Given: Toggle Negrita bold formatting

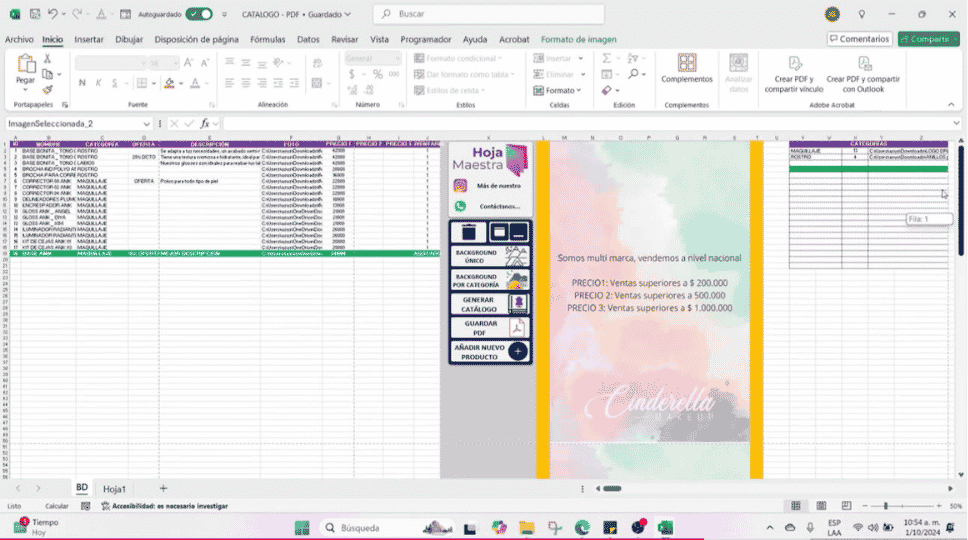Looking at the screenshot, I should pyautogui.click(x=82, y=83).
